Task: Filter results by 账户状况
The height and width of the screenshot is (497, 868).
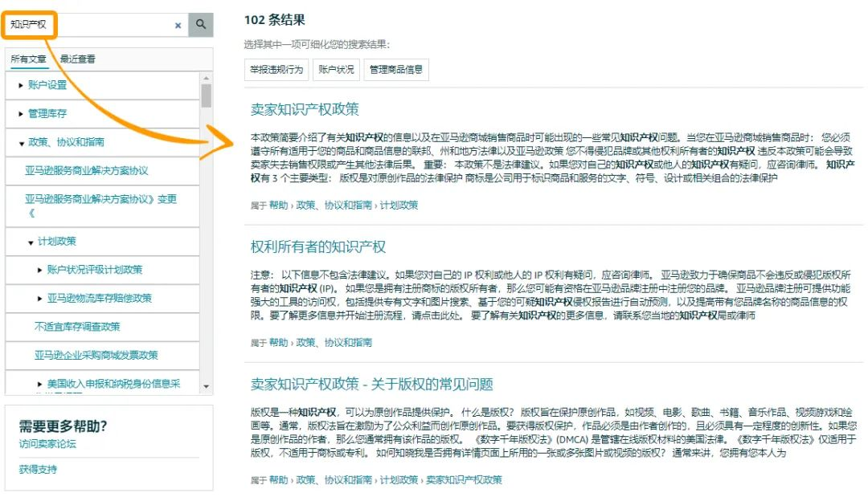Action: pyautogui.click(x=335, y=70)
